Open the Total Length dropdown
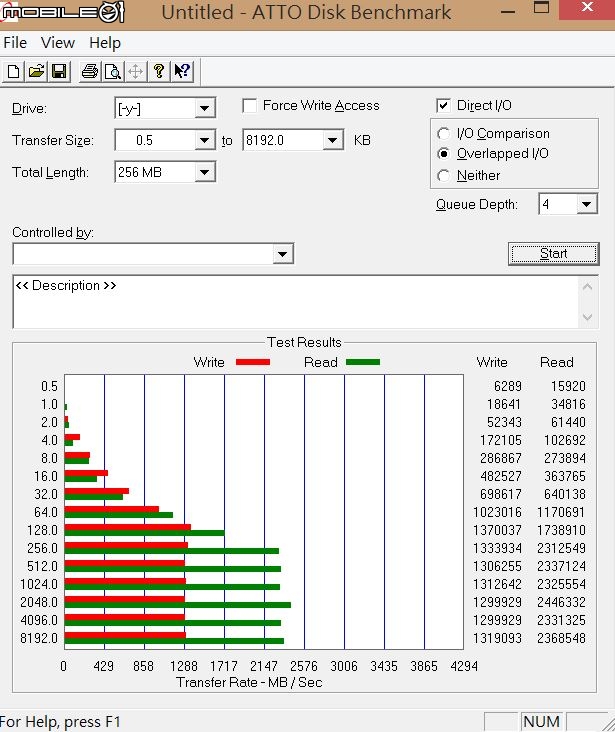Image resolution: width=615 pixels, height=732 pixels. [x=204, y=172]
